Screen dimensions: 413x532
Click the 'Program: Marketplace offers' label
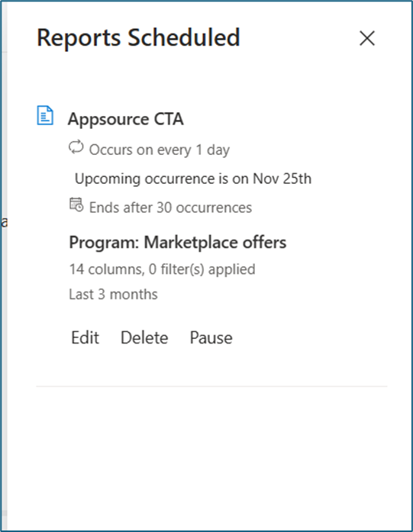[x=177, y=243]
